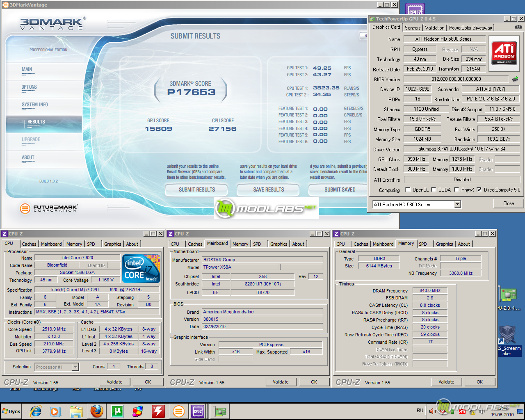Go to MAIN in the 3DMark sidebar
The image size is (525, 420).
[27, 70]
